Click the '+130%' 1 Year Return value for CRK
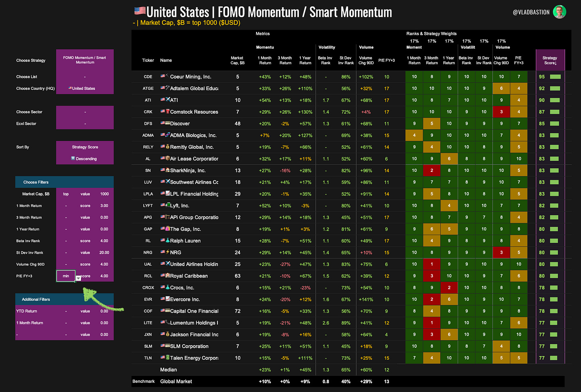The width and height of the screenshot is (581, 392). [305, 112]
